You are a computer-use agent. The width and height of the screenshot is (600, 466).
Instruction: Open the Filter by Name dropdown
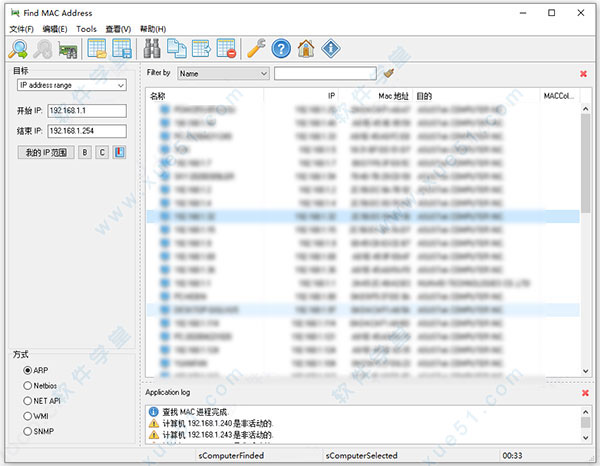[x=223, y=73]
